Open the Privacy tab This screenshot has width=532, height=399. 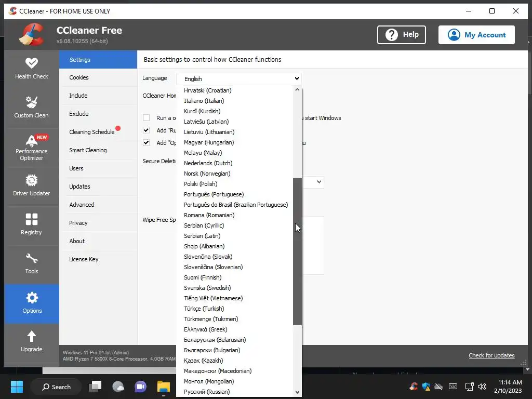pyautogui.click(x=98, y=223)
